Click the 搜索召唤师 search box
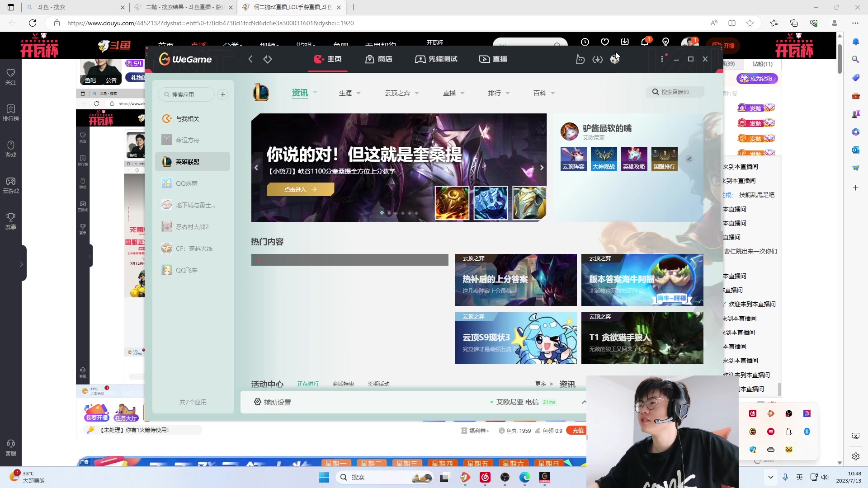The image size is (868, 488). click(x=675, y=92)
